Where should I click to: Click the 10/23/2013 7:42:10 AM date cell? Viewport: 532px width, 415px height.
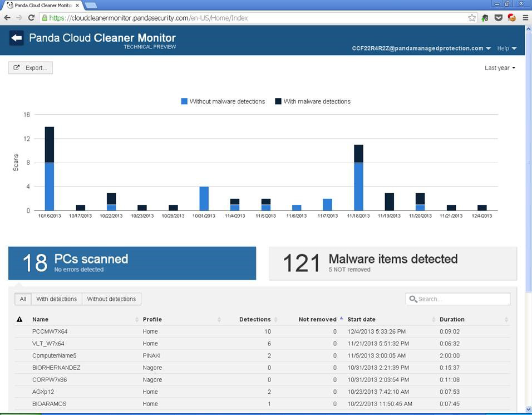378,392
